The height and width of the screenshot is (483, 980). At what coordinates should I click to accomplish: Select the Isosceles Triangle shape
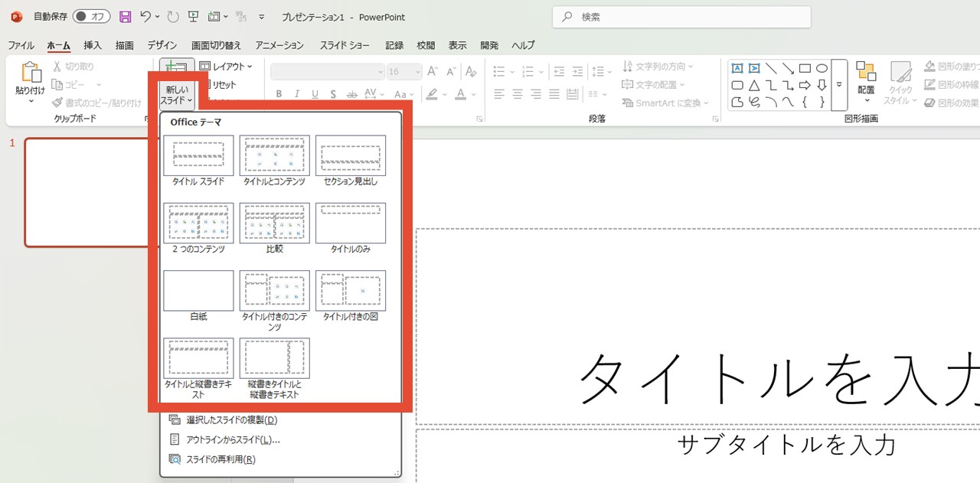(754, 85)
